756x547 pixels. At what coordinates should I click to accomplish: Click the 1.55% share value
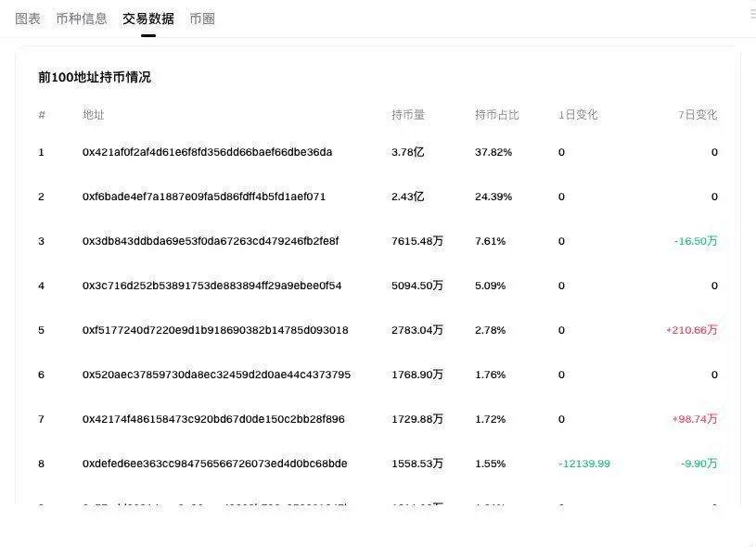tap(491, 464)
